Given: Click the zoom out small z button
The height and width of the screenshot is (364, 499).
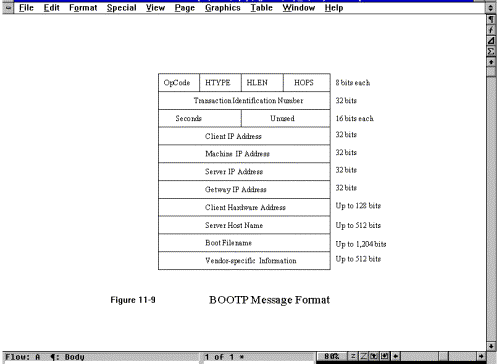Looking at the screenshot, I should 353,356.
